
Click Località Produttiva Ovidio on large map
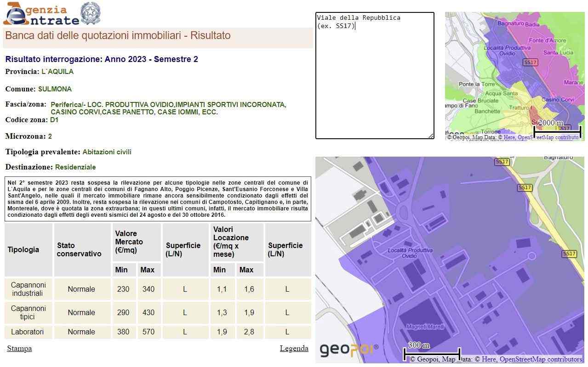[x=410, y=253]
